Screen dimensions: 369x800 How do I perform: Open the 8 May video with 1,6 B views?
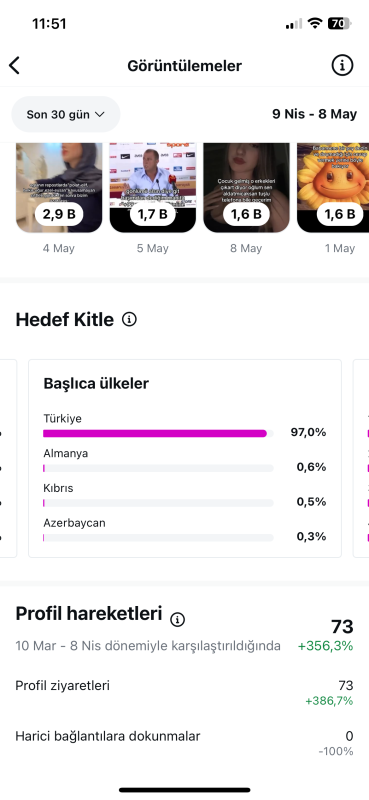247,188
